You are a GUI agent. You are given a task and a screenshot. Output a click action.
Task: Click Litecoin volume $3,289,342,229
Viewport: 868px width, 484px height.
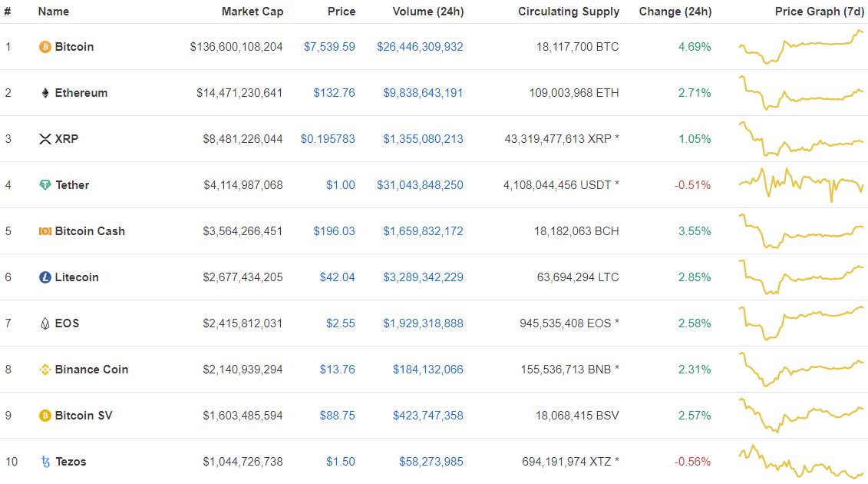click(423, 277)
